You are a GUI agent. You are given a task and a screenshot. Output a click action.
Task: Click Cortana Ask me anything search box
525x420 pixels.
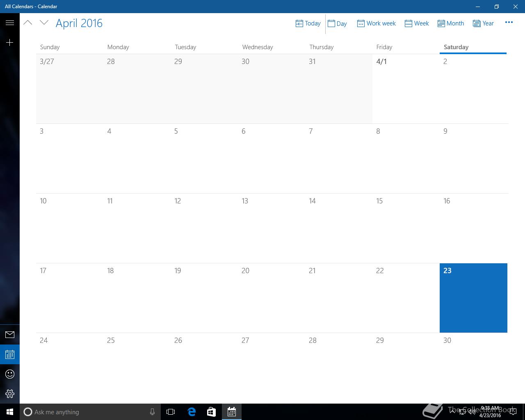[x=90, y=412]
